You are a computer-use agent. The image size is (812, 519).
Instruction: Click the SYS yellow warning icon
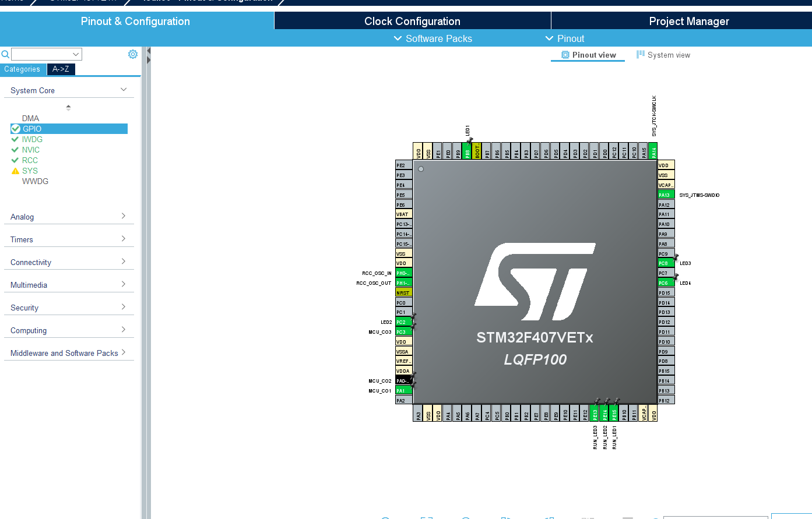[x=15, y=171]
